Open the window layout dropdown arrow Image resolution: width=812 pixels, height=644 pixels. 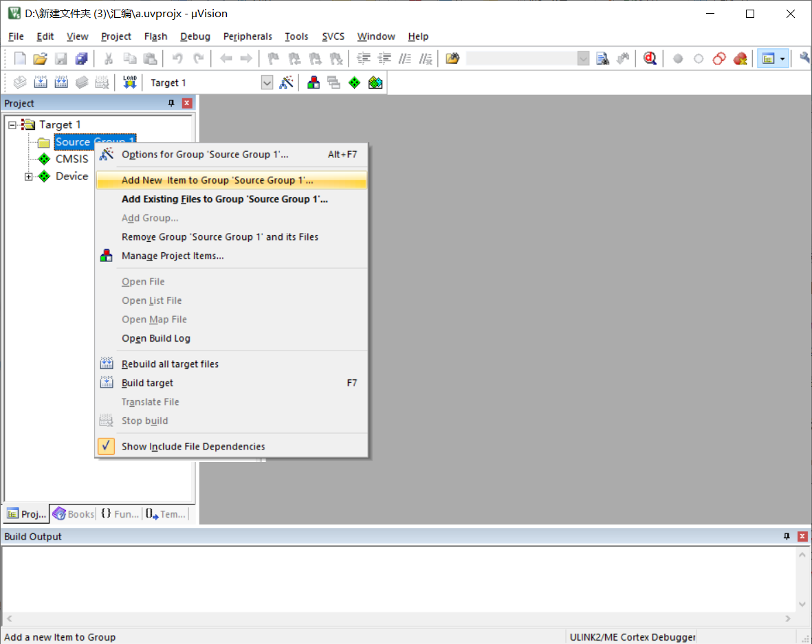782,58
